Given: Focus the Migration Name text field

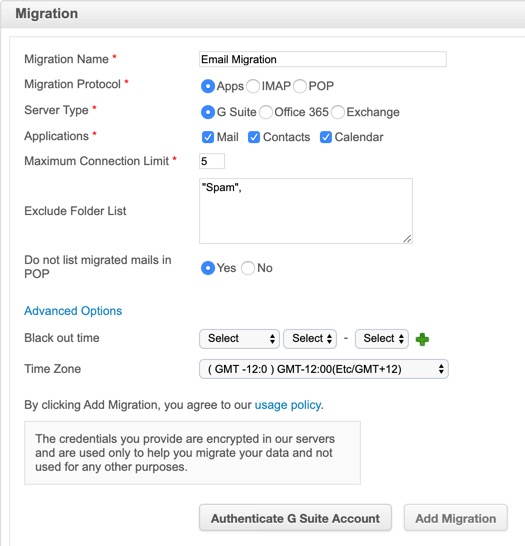Looking at the screenshot, I should pyautogui.click(x=323, y=59).
